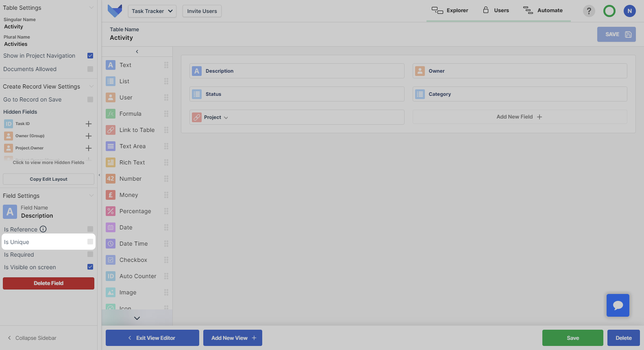Select the Category field in layout
644x350 pixels.
click(x=520, y=94)
